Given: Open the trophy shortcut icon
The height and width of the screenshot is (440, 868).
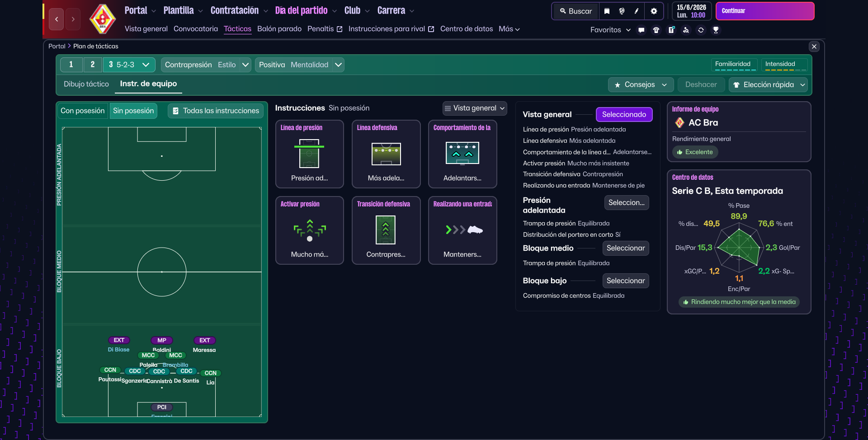Looking at the screenshot, I should (716, 30).
